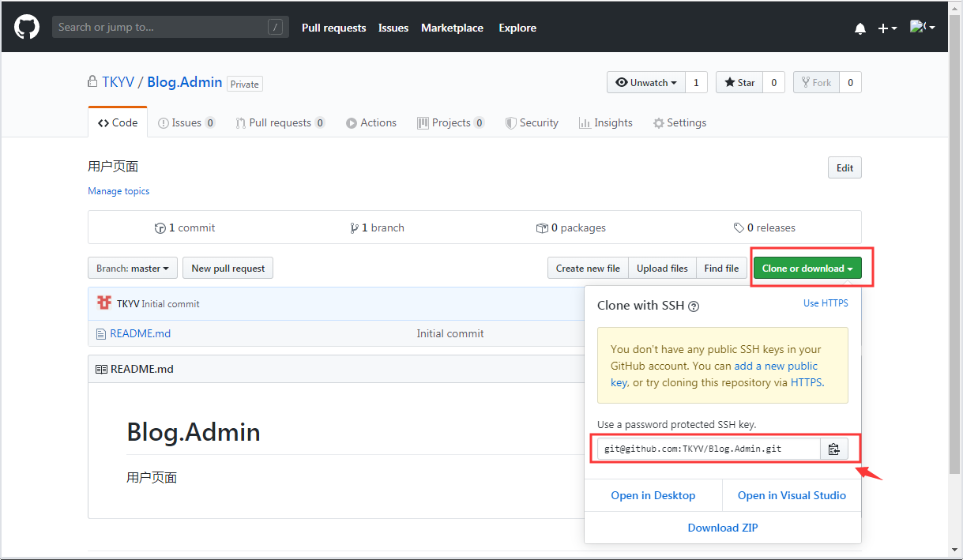963x560 pixels.
Task: Click the Blog.Admin README heading text
Action: click(x=194, y=432)
